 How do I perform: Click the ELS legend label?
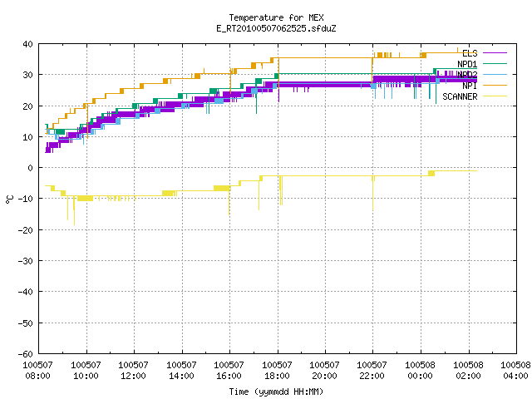click(x=470, y=53)
